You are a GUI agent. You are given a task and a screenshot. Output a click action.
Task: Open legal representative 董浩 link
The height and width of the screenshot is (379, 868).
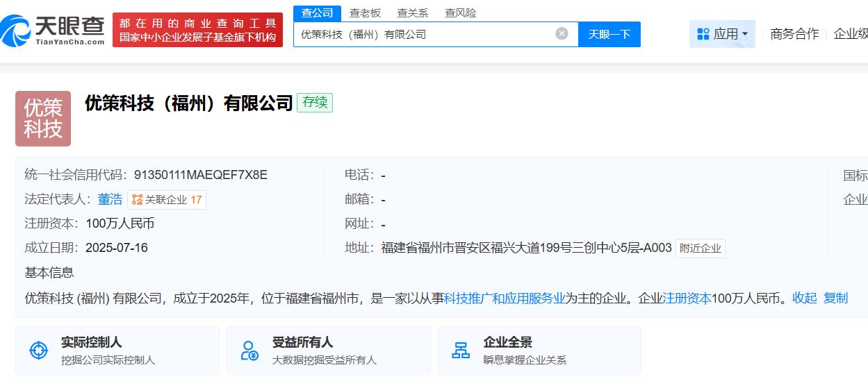(x=110, y=199)
